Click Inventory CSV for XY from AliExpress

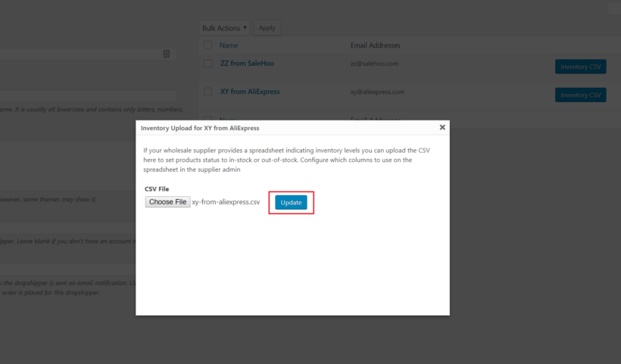(x=581, y=95)
